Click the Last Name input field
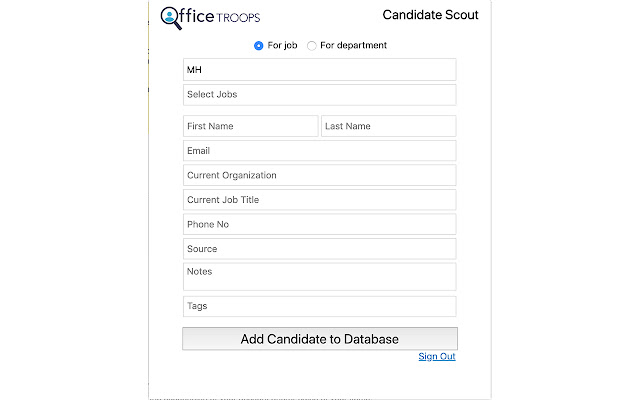Screen dimensions: 640x400 click(388, 126)
